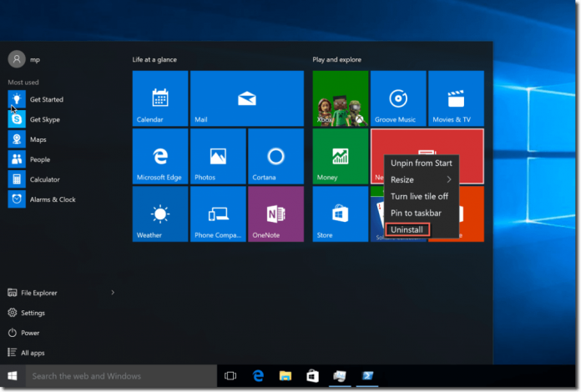Expand the Resize submenu arrow
The height and width of the screenshot is (392, 581).
449,179
